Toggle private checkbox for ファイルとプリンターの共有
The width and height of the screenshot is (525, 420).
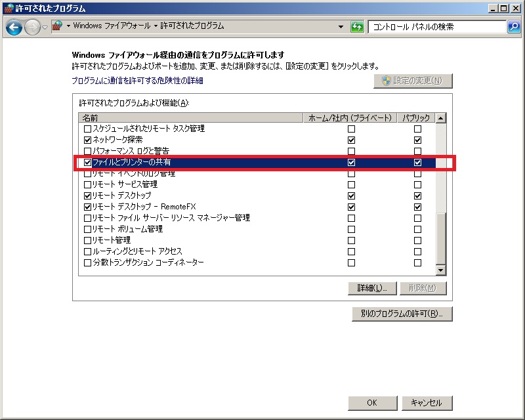[x=351, y=163]
